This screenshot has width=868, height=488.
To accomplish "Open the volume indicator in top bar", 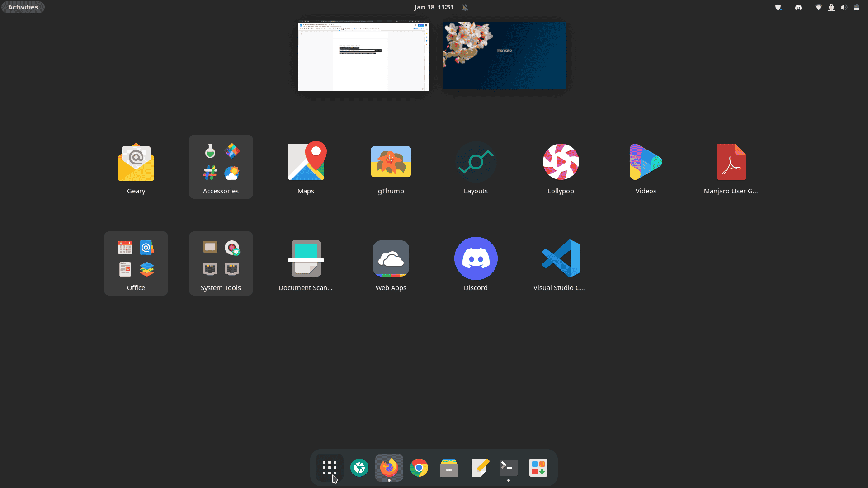I will [x=844, y=7].
